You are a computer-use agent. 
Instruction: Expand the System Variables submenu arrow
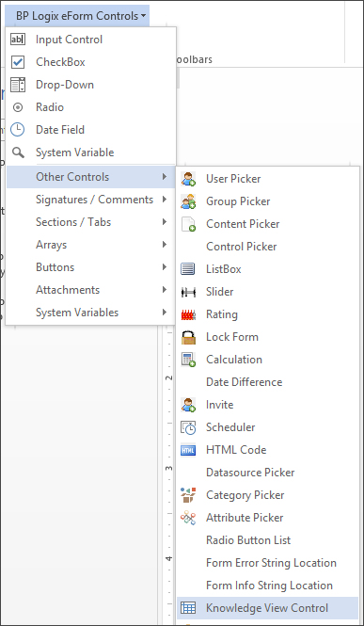point(165,313)
